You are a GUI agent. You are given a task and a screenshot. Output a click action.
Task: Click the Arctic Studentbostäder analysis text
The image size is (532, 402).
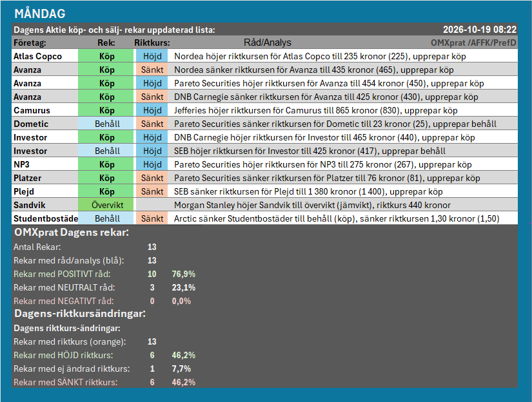[337, 219]
